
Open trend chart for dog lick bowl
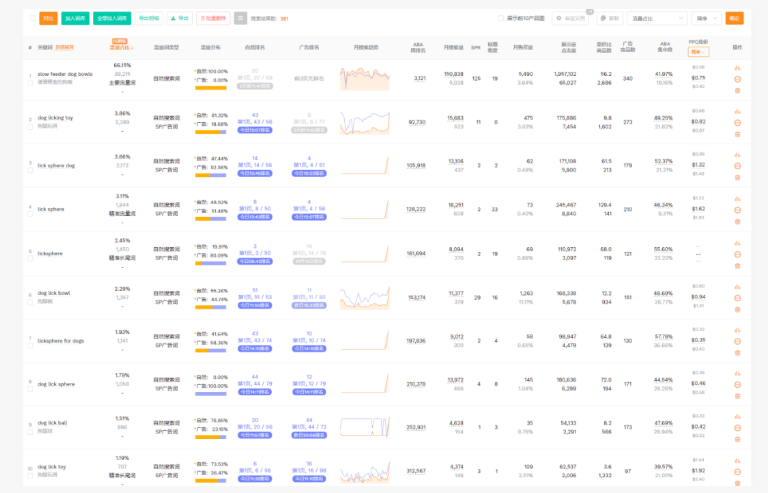(x=364, y=298)
